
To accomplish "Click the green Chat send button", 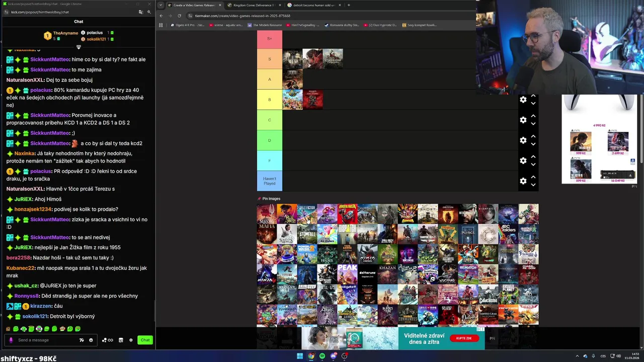I will (145, 340).
